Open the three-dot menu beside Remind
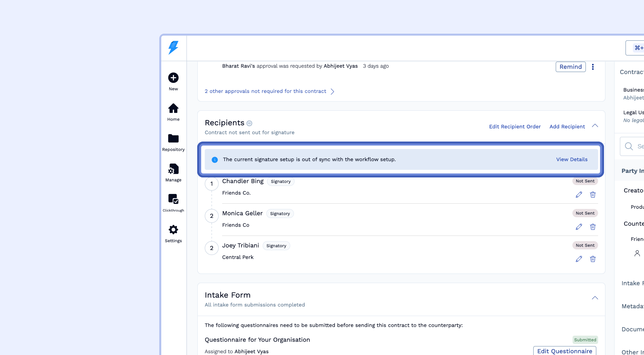 [x=593, y=67]
